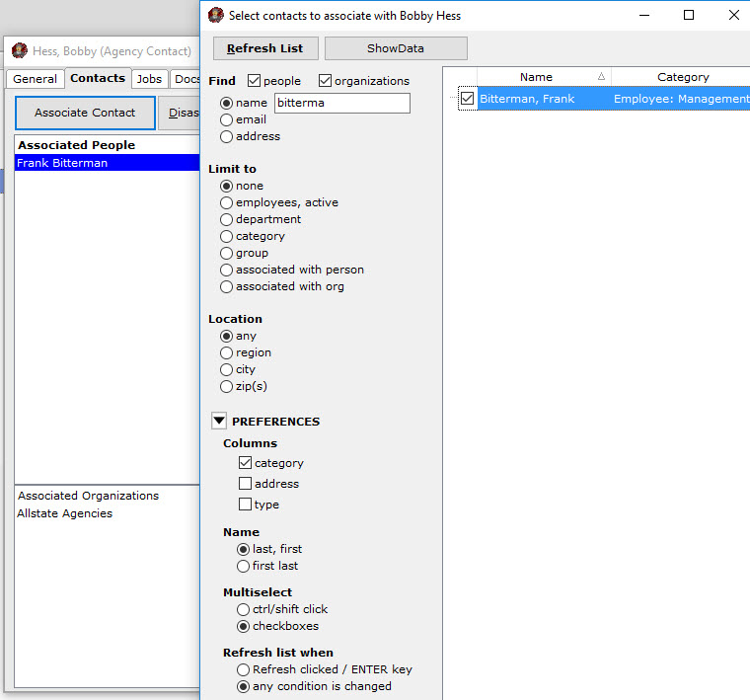Click the app icon in the Select contacts title bar
This screenshot has width=750, height=700.
[216, 16]
